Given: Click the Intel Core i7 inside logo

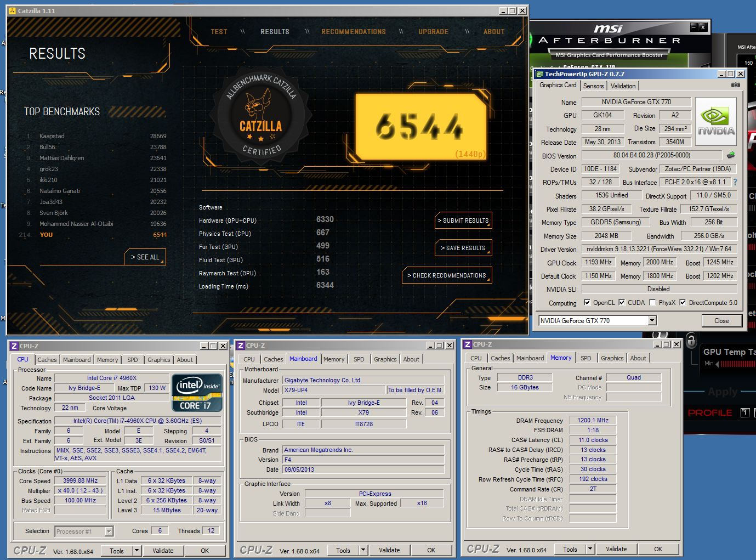Looking at the screenshot, I should point(196,393).
